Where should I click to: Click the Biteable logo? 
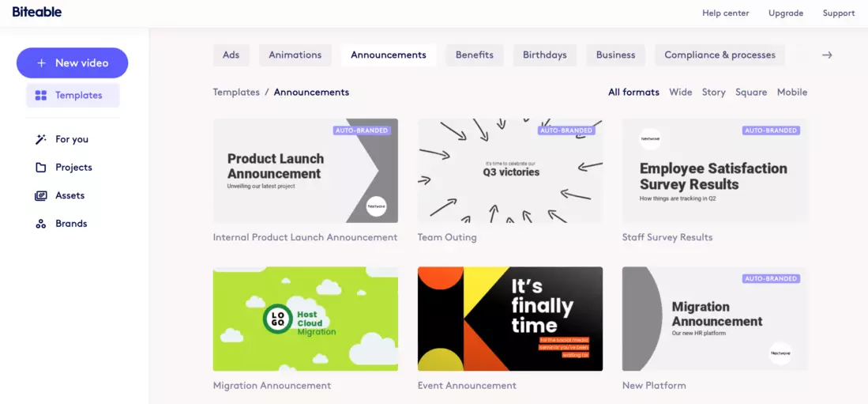pyautogui.click(x=37, y=13)
